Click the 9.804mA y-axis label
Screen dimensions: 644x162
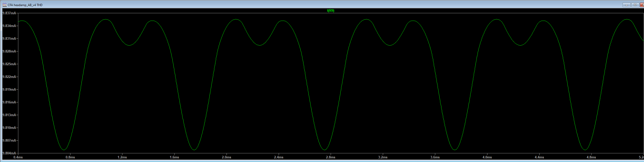tap(8, 153)
